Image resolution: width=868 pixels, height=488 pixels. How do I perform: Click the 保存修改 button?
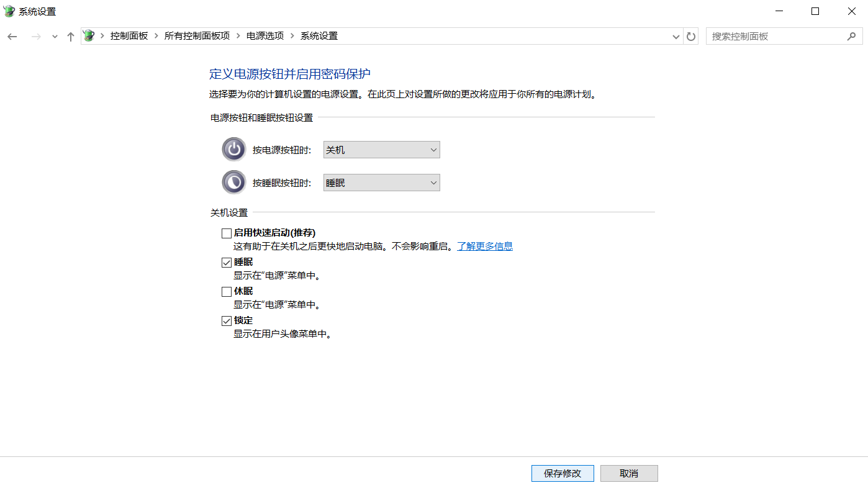(563, 473)
